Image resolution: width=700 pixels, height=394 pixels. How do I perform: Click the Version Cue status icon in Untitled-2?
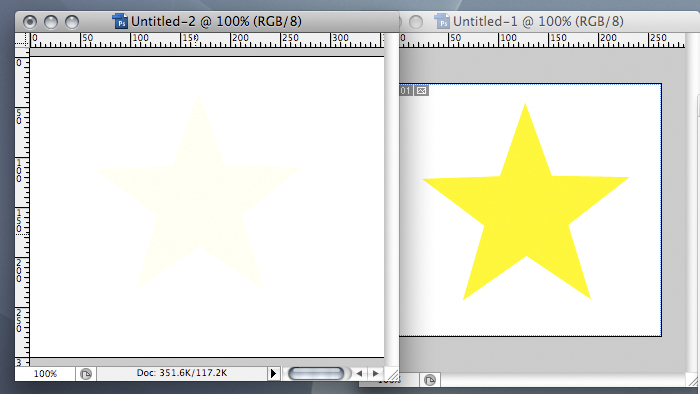86,373
